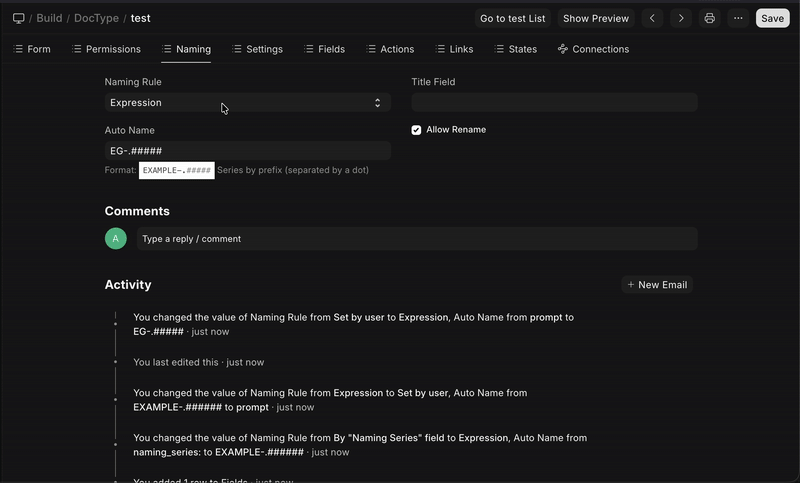Viewport: 800px width, 483px height.
Task: Go to next document arrow
Action: [x=681, y=18]
